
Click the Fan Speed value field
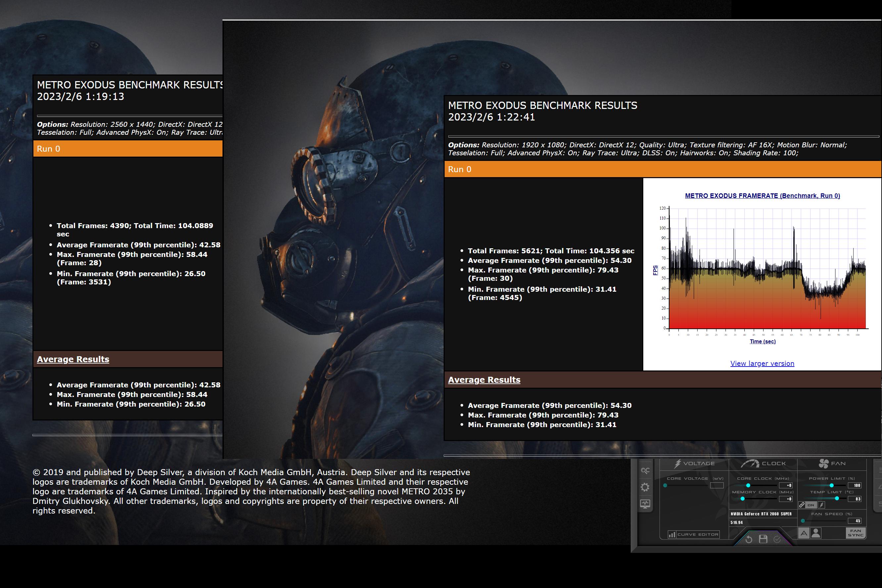(854, 521)
